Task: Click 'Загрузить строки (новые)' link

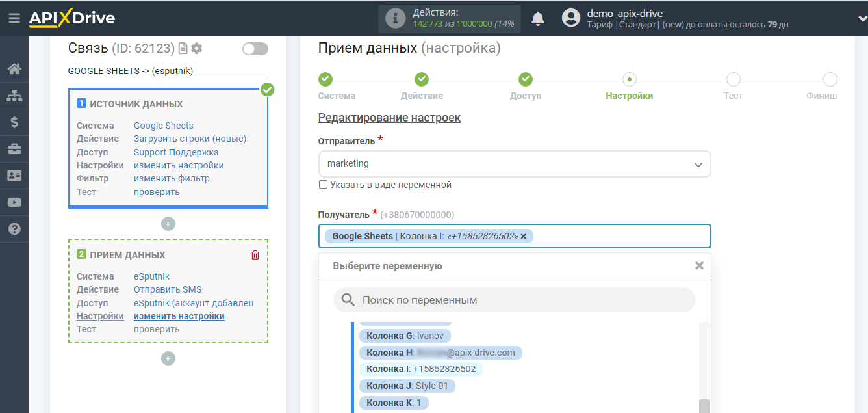Action: click(190, 139)
